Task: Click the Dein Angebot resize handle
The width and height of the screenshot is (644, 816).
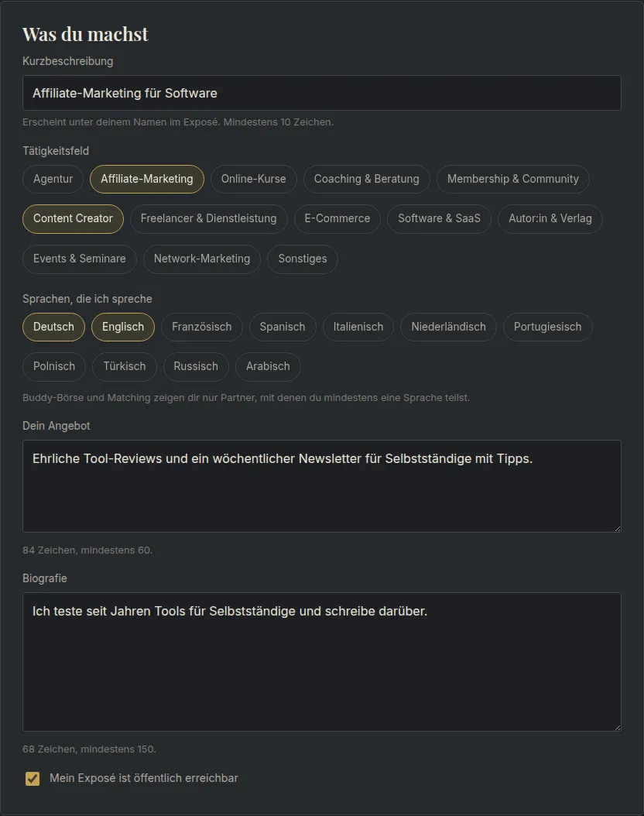Action: pos(617,528)
